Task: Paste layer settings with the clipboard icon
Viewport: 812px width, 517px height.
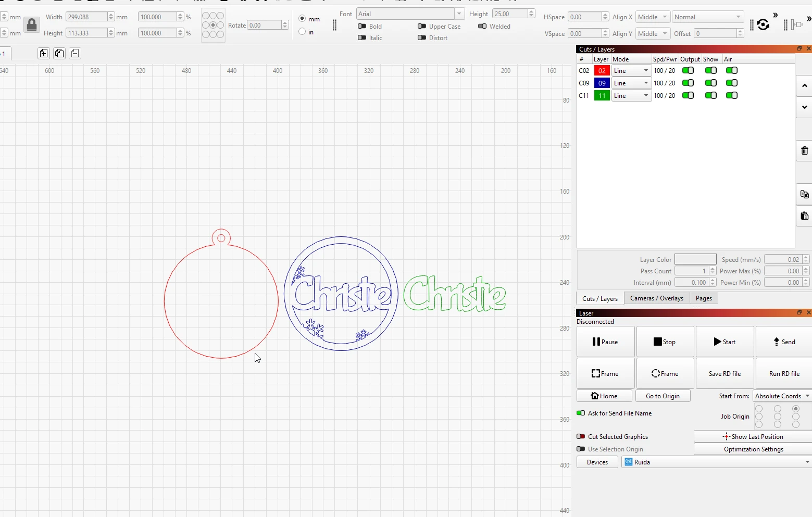Action: click(805, 216)
